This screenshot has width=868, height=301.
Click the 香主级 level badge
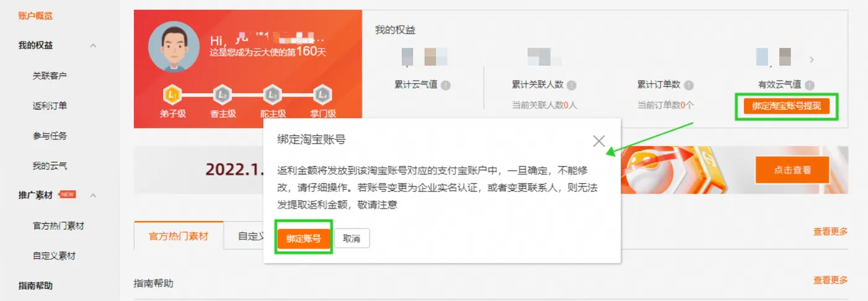point(223,95)
